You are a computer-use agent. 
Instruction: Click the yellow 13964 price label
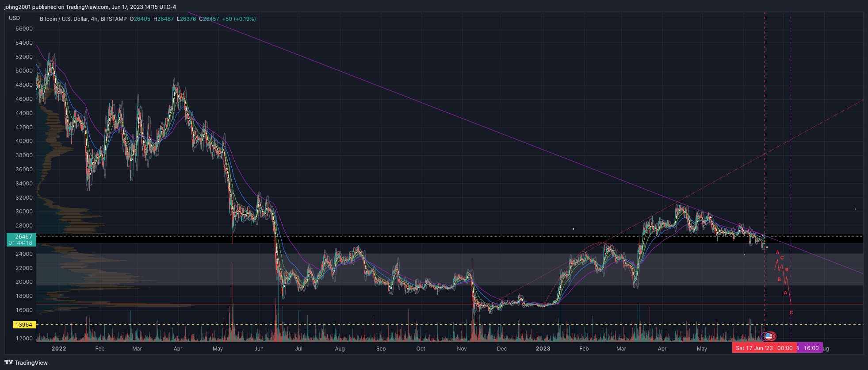24,325
